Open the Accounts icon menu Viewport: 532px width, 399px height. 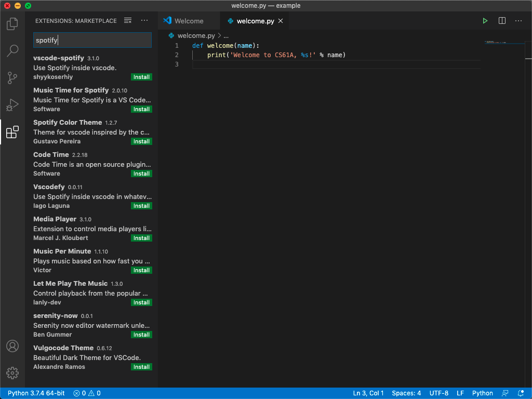click(x=12, y=346)
